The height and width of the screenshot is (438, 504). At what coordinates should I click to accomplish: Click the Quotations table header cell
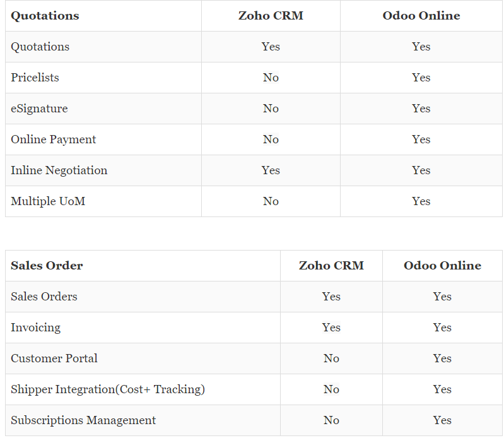pos(45,16)
